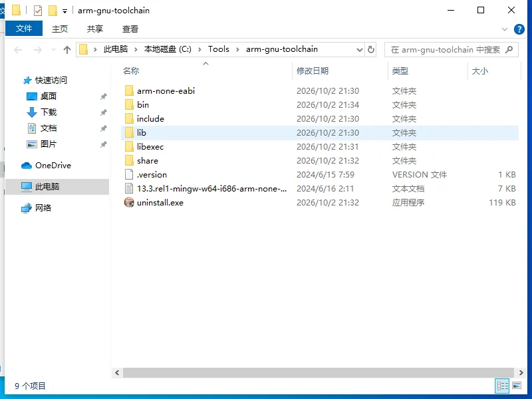The image size is (532, 399).
Task: Click the Properties icon in quick access toolbar
Action: click(38, 11)
